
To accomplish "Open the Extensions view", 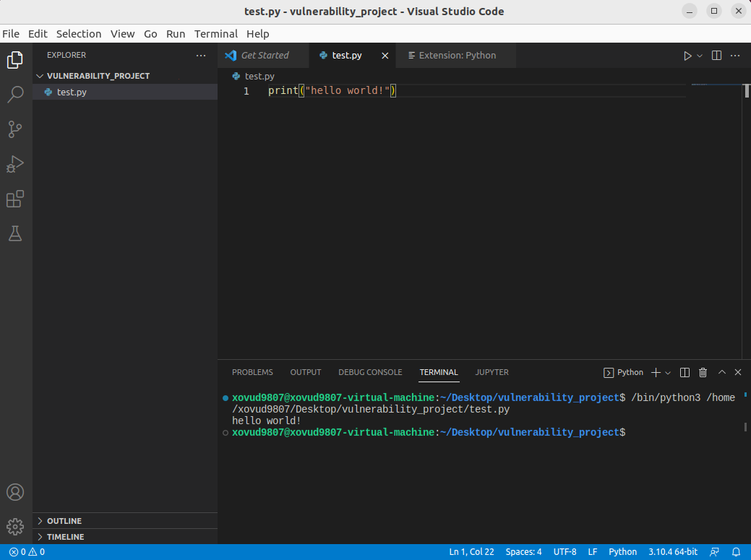I will (15, 199).
